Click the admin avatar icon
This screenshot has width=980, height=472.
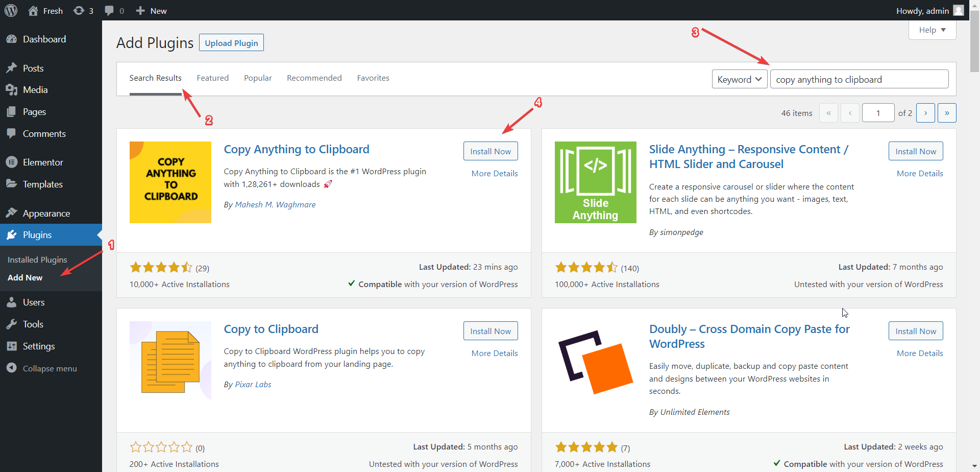click(x=959, y=10)
